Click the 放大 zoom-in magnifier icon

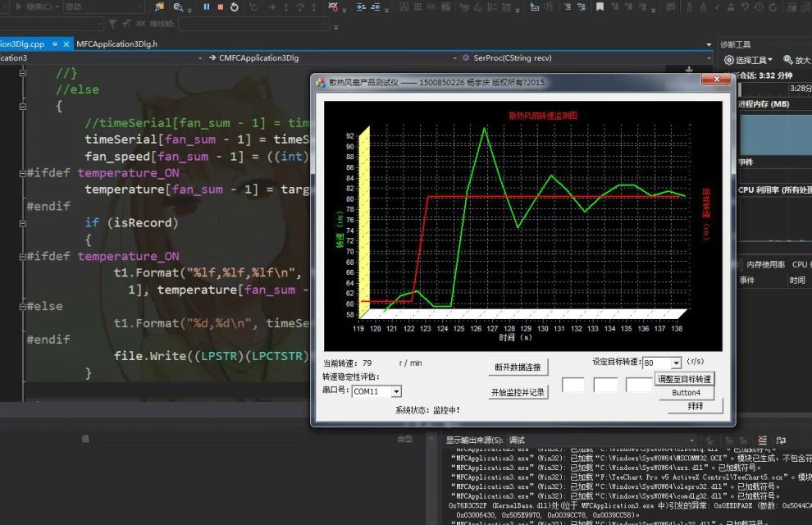(788, 60)
